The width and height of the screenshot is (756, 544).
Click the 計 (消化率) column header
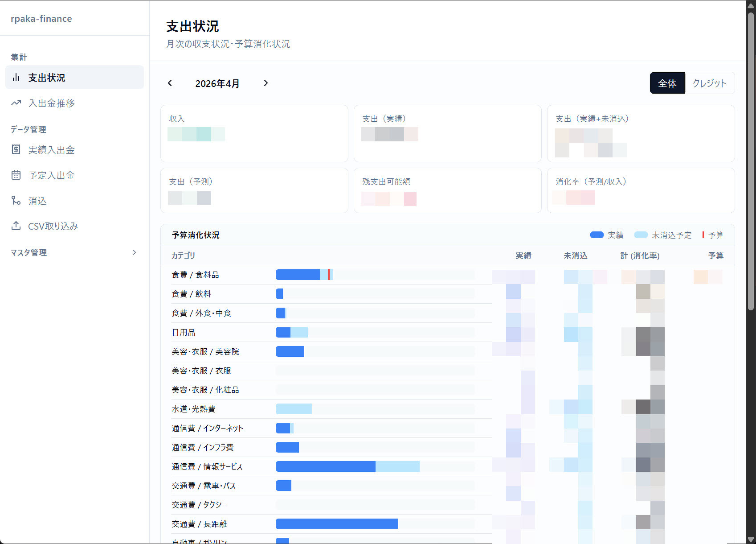point(640,256)
